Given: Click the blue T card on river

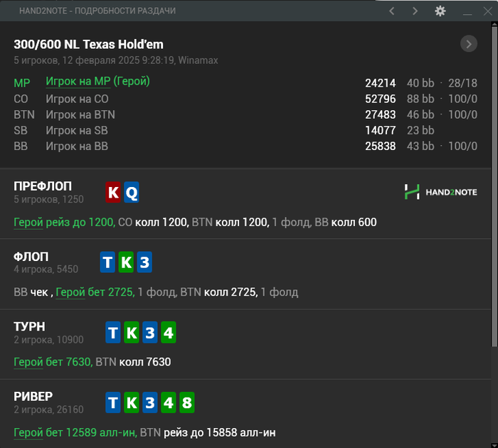Looking at the screenshot, I should (113, 402).
